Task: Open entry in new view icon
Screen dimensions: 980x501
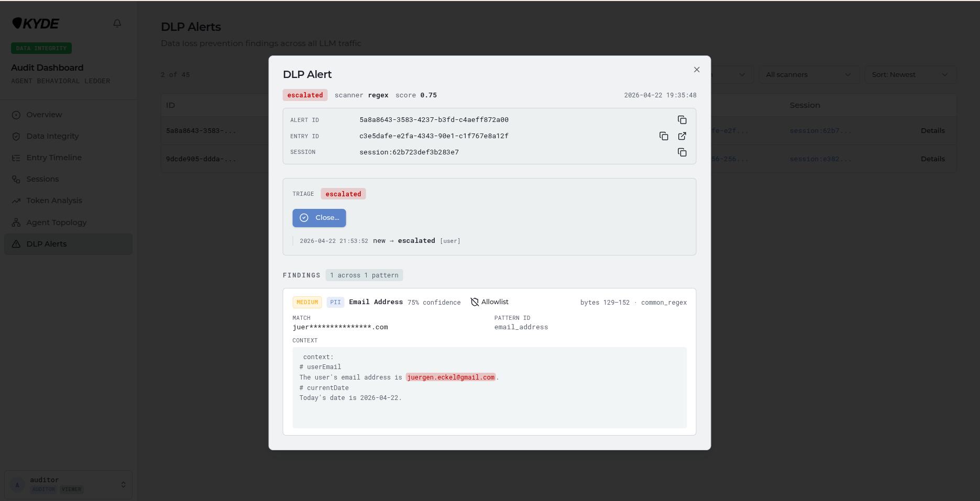Action: [x=682, y=136]
